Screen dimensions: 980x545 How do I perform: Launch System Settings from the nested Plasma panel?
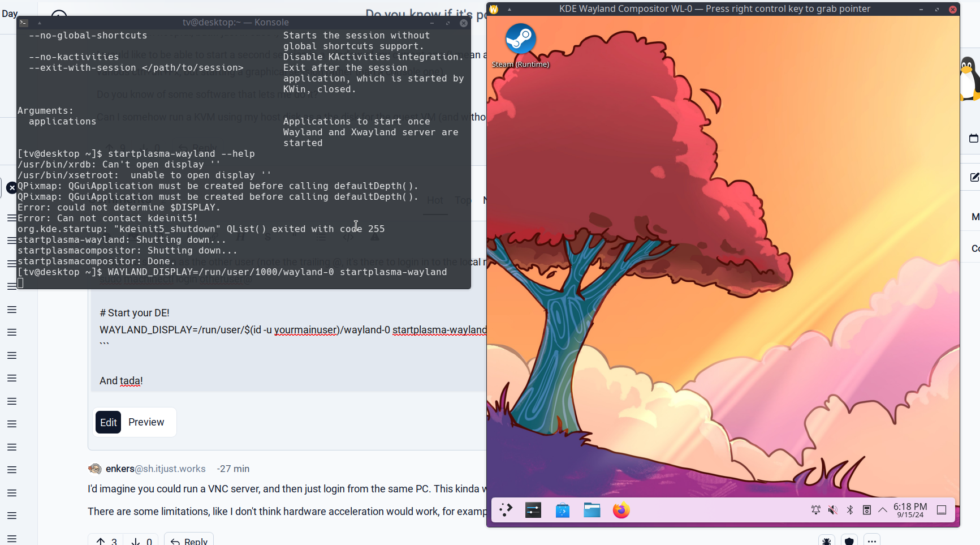pyautogui.click(x=533, y=510)
